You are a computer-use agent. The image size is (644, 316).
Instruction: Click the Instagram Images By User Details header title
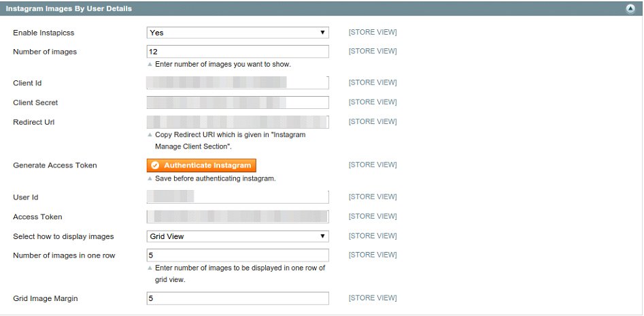(x=69, y=9)
